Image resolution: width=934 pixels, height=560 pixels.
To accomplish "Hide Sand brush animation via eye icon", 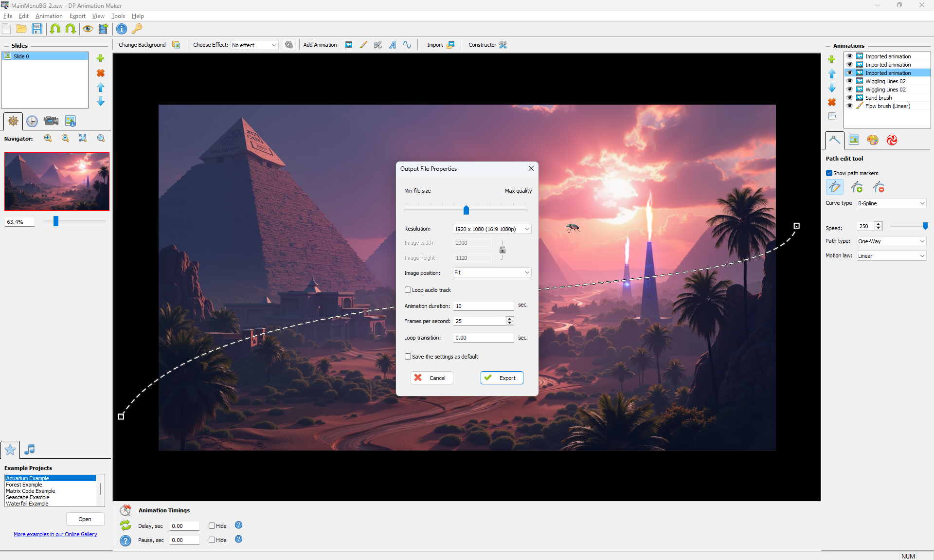I will click(x=850, y=98).
